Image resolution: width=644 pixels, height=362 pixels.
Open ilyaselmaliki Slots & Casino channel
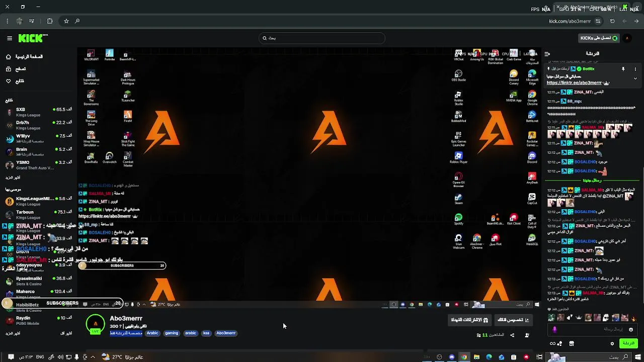(39, 281)
